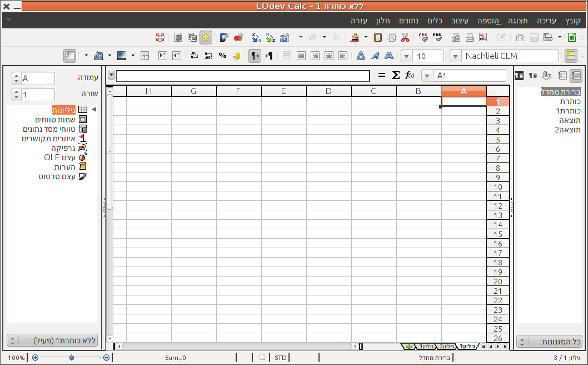Open the Function Wizard (fx) icon
This screenshot has height=365, width=588.
pyautogui.click(x=410, y=76)
